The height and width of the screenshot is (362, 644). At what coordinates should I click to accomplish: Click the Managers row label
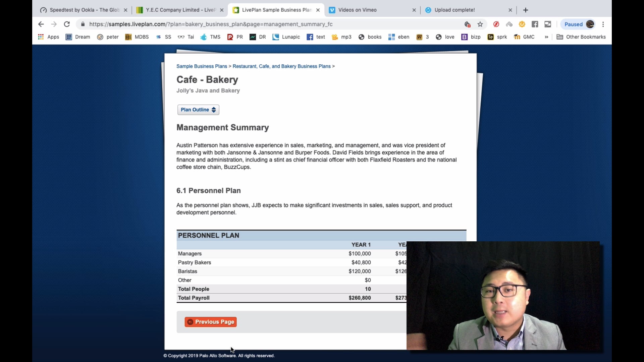190,254
